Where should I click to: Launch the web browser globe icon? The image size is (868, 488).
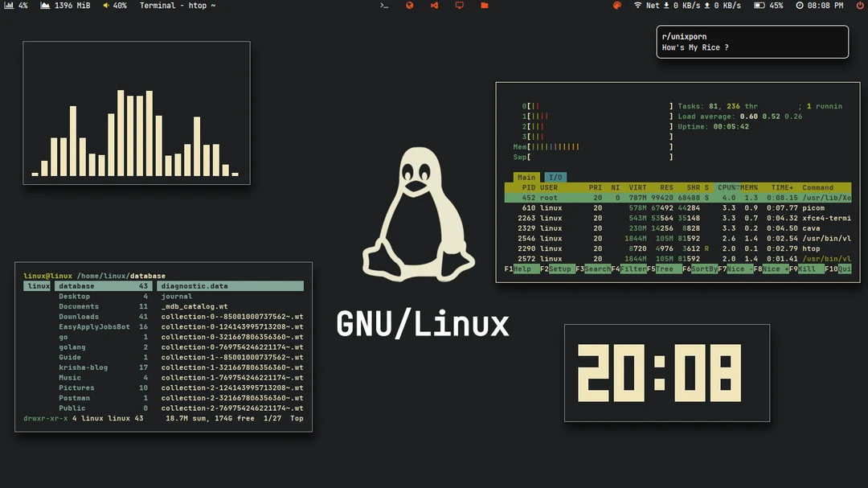pos(410,5)
